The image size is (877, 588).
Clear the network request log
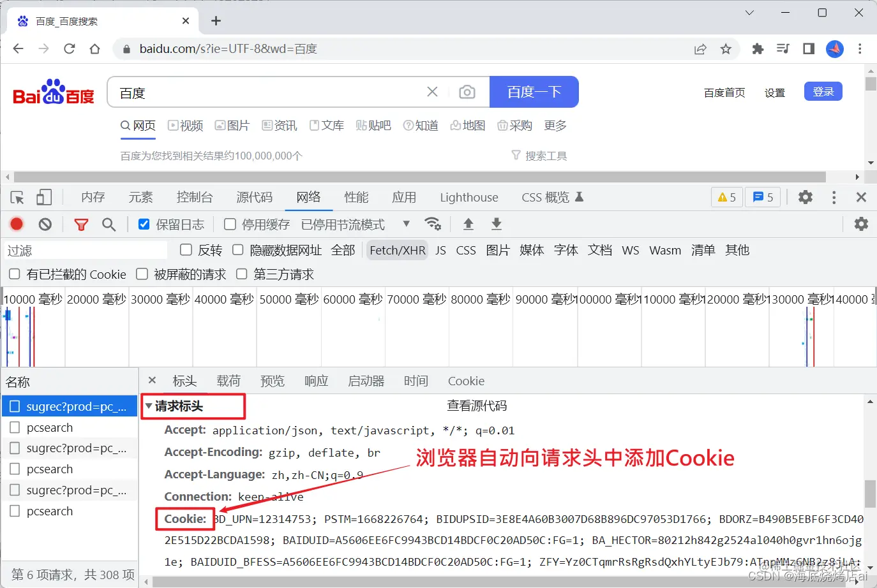[x=45, y=224]
